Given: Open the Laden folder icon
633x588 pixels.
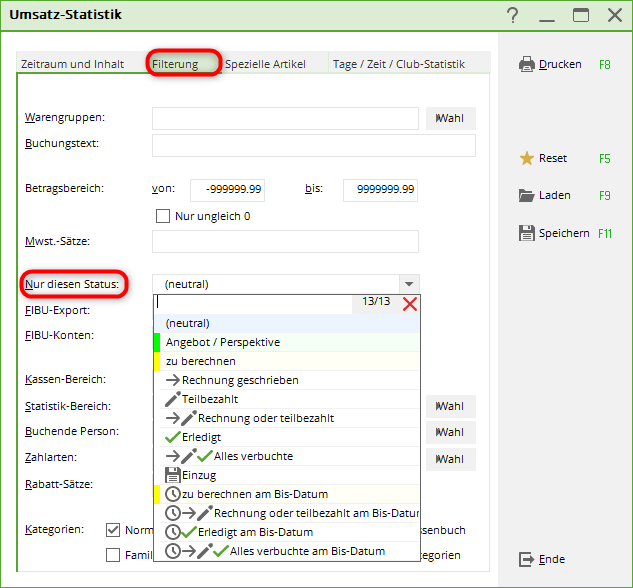Looking at the screenshot, I should click(x=527, y=195).
